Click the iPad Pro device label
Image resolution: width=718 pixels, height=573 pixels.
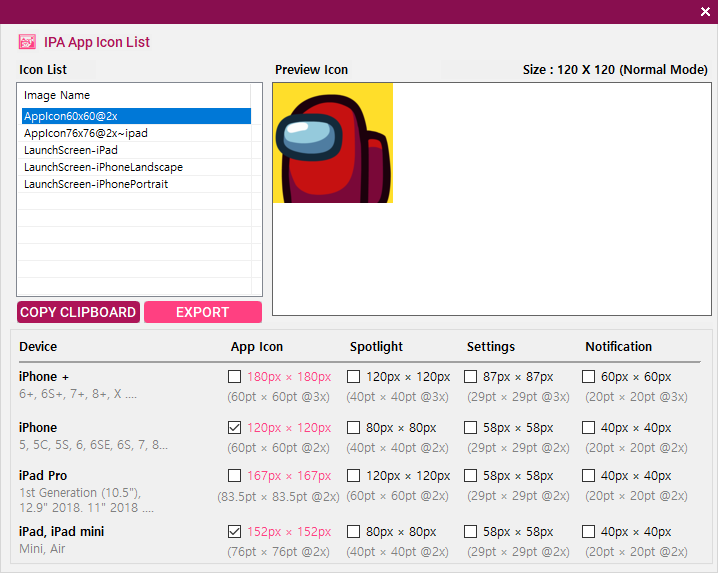pos(43,475)
